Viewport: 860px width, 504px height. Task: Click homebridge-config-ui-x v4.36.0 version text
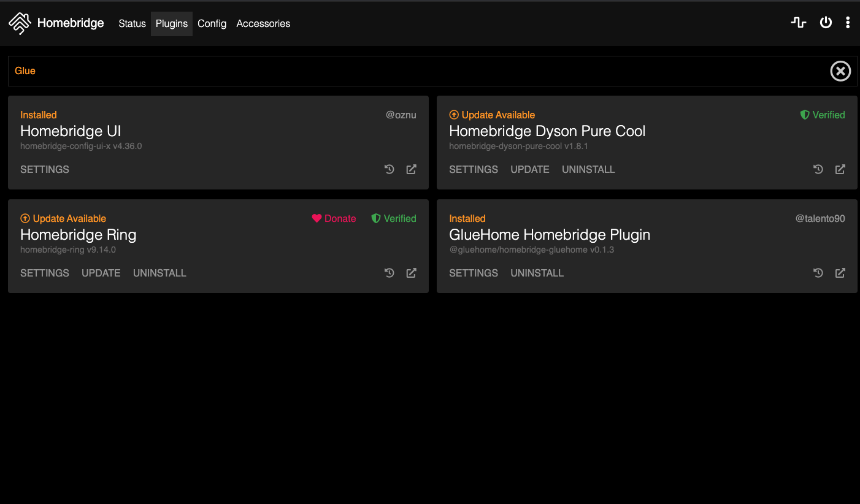(x=81, y=146)
